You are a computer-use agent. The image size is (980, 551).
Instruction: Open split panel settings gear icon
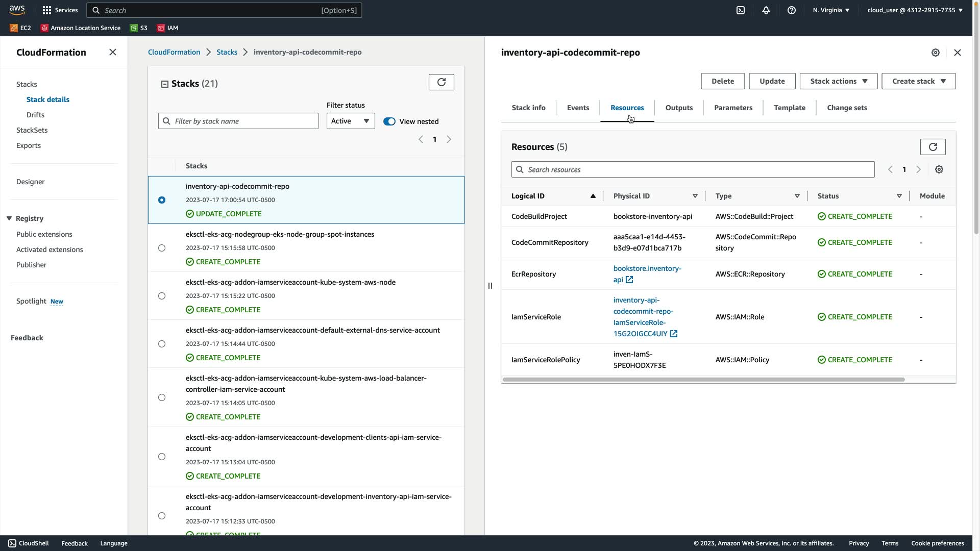[x=935, y=53]
